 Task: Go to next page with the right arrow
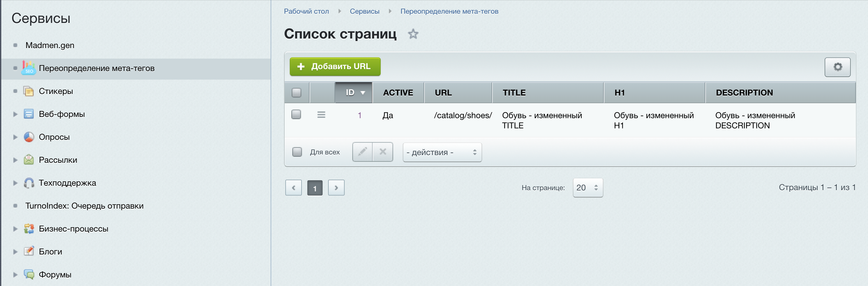[x=336, y=188]
